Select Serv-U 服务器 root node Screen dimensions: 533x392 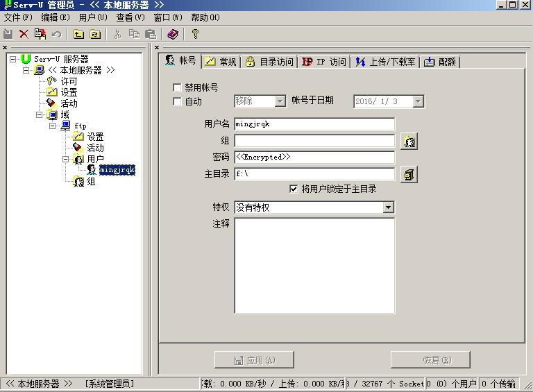click(61, 59)
